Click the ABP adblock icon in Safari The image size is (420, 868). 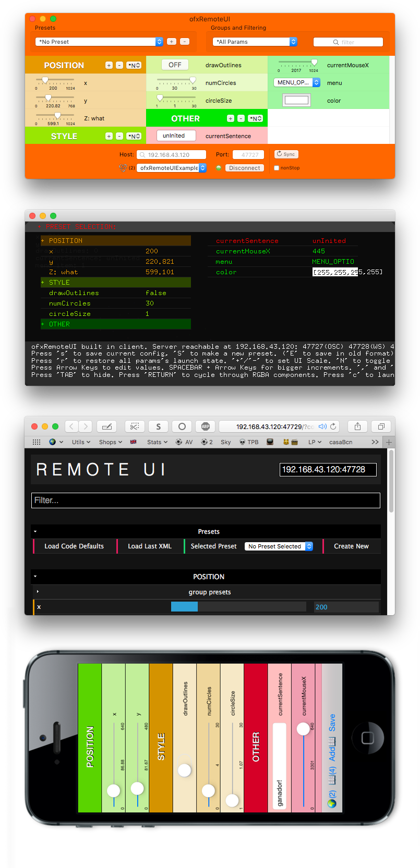point(206,426)
